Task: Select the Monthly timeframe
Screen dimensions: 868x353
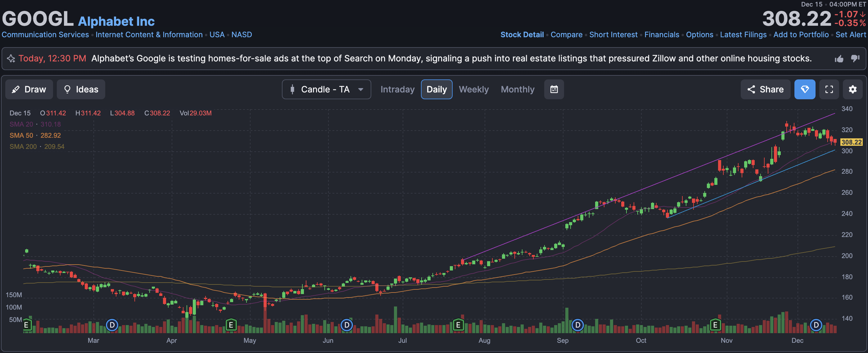Action: 517,89
